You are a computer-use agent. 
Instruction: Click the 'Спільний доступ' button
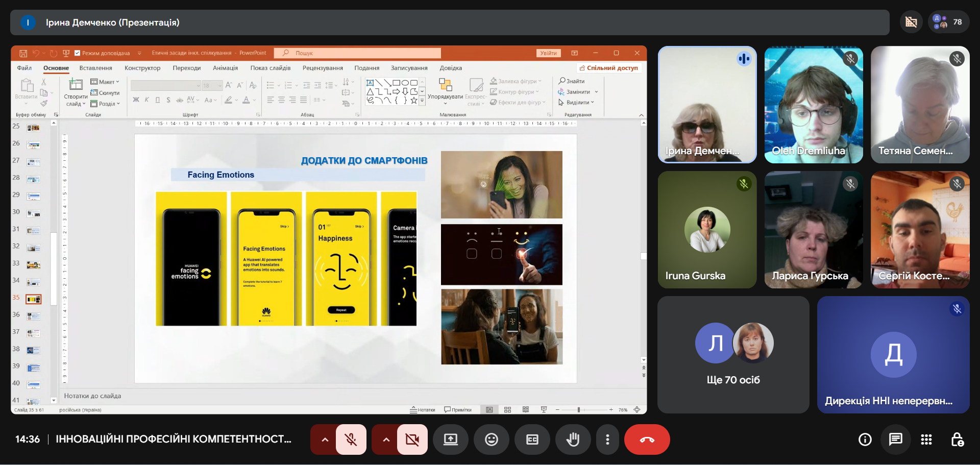tap(609, 68)
